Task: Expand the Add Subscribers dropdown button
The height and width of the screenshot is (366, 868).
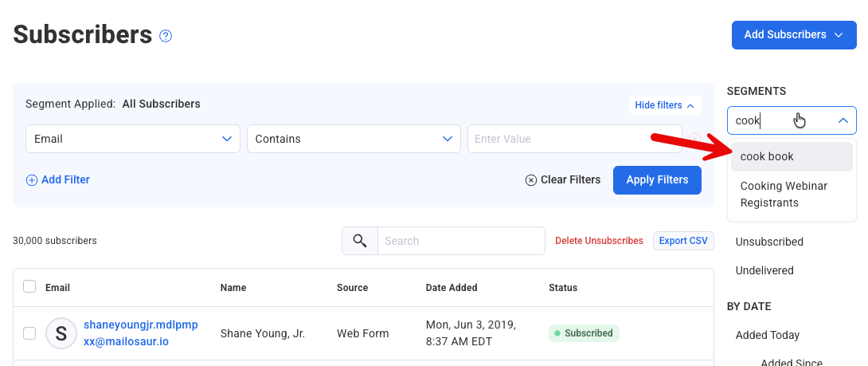Action: tap(794, 35)
